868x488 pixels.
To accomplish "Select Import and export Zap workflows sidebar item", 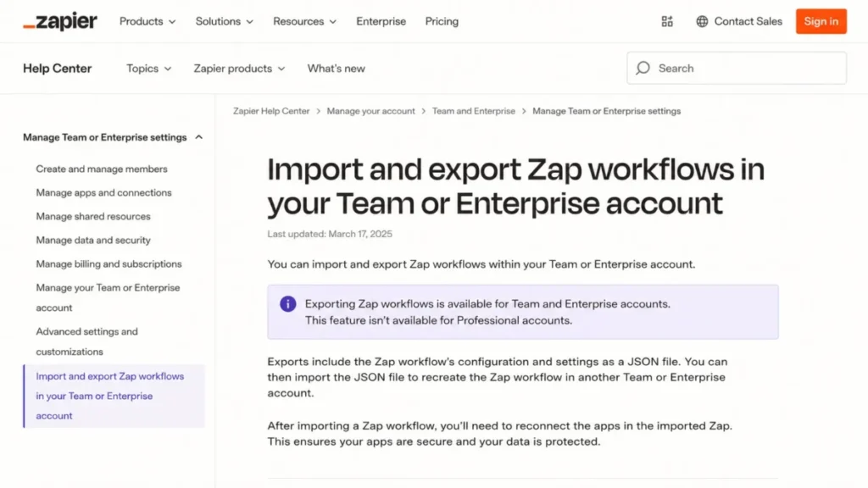I will click(x=114, y=396).
